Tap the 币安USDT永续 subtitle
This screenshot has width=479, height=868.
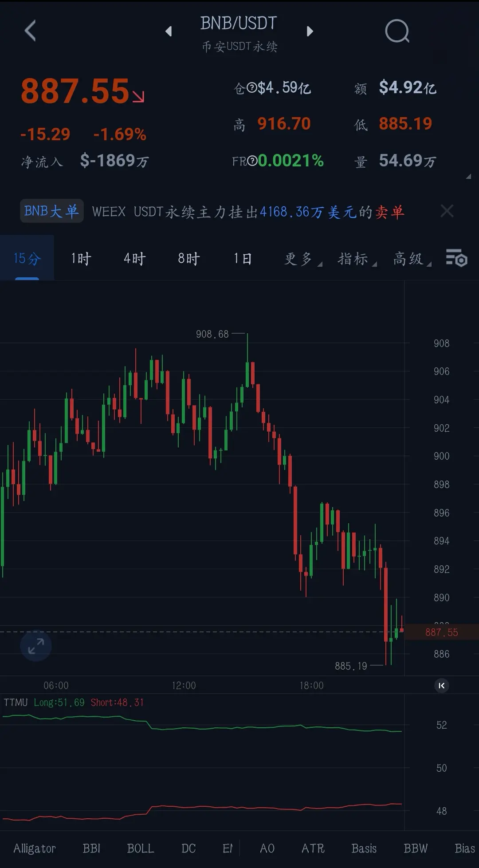(x=239, y=47)
